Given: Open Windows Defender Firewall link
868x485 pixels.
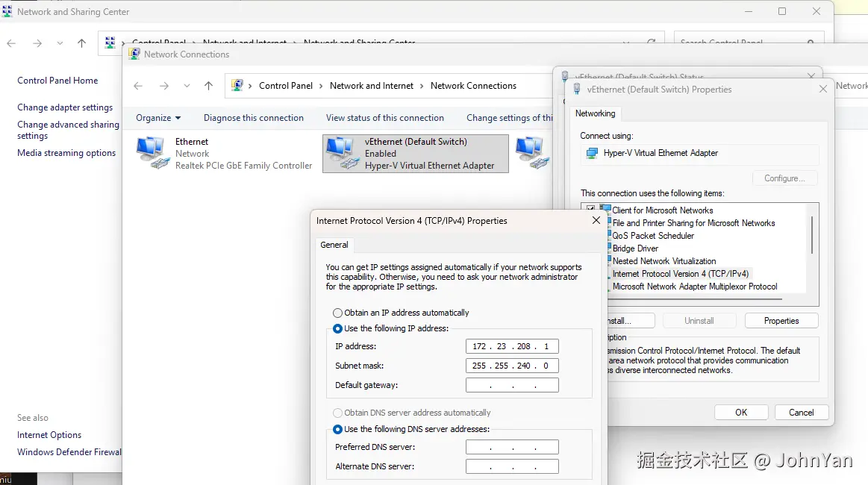Looking at the screenshot, I should pyautogui.click(x=69, y=452).
